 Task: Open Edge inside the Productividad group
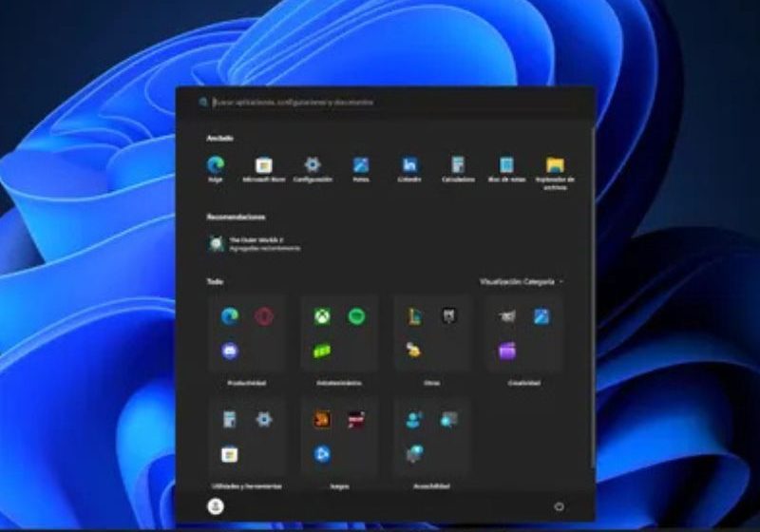click(230, 316)
